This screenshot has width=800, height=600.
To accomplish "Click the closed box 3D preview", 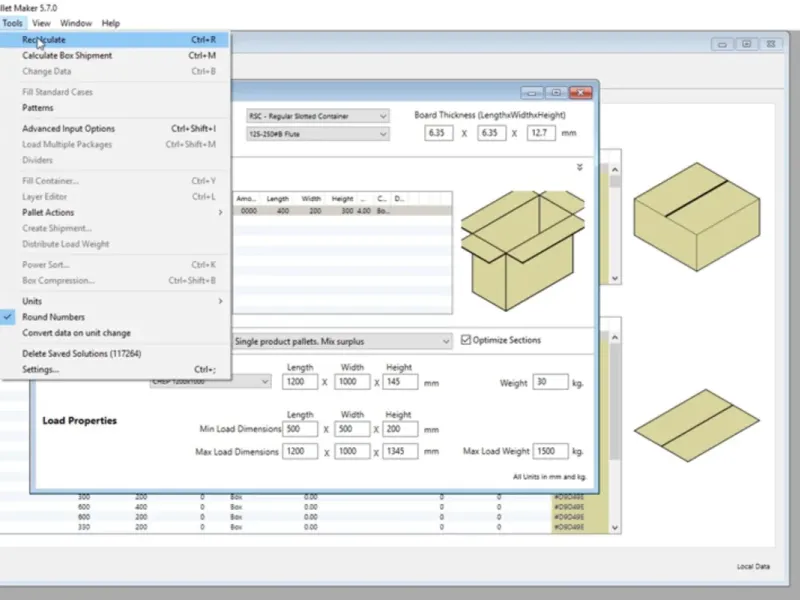I will coord(697,217).
